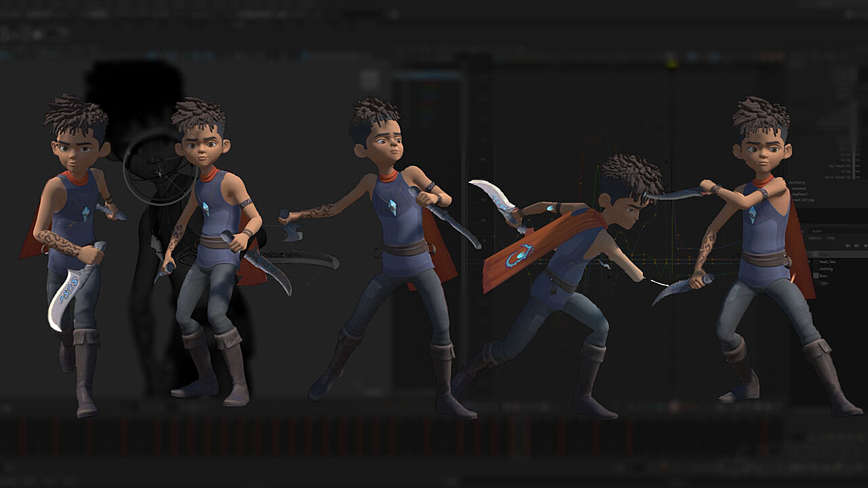Select the clothing layer in the layer panel
This screenshot has height=488, width=868.
825,268
